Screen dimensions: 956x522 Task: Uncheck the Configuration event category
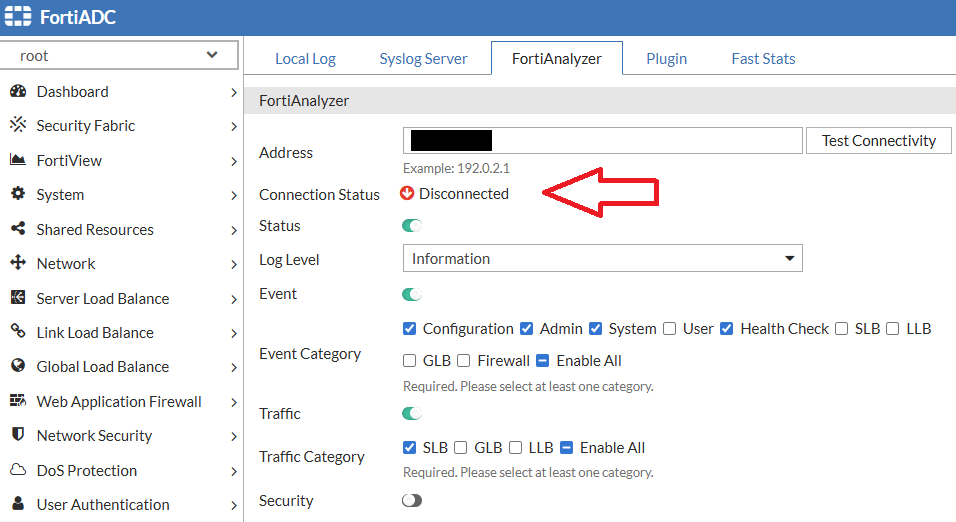[x=410, y=329]
